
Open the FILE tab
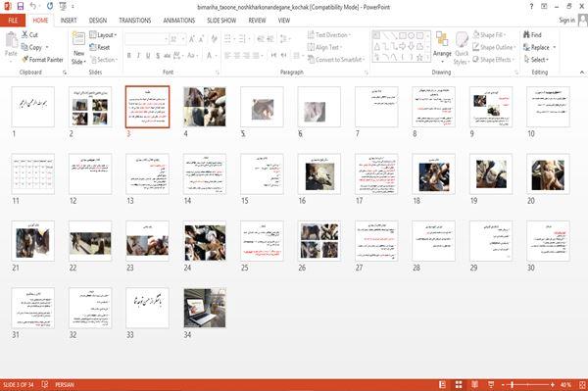[13, 21]
